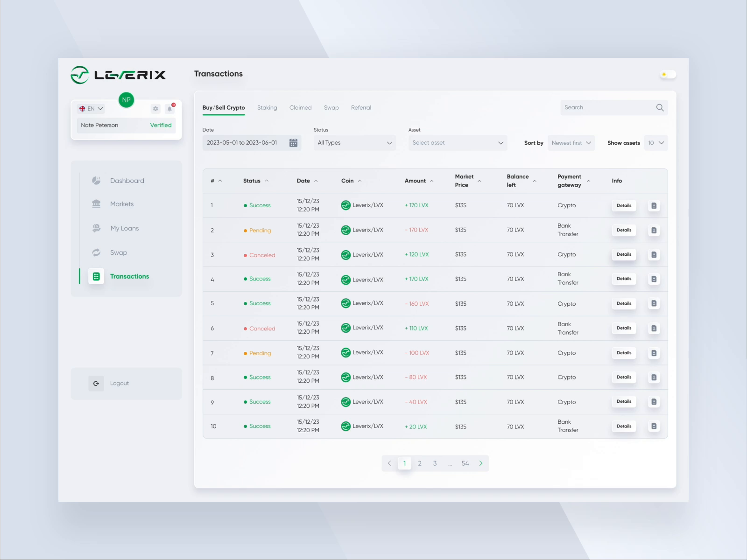Viewport: 747px width, 560px height.
Task: Open the All Types status dropdown
Action: (x=355, y=143)
